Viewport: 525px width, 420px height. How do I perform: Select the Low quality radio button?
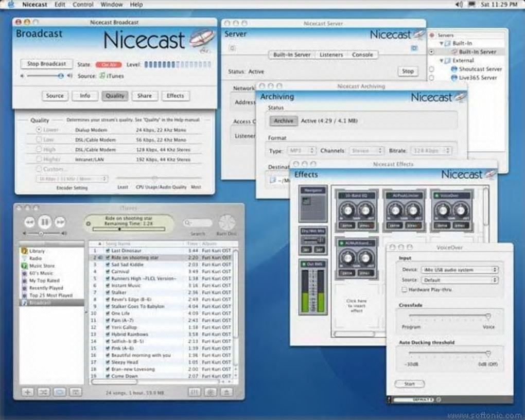point(39,139)
